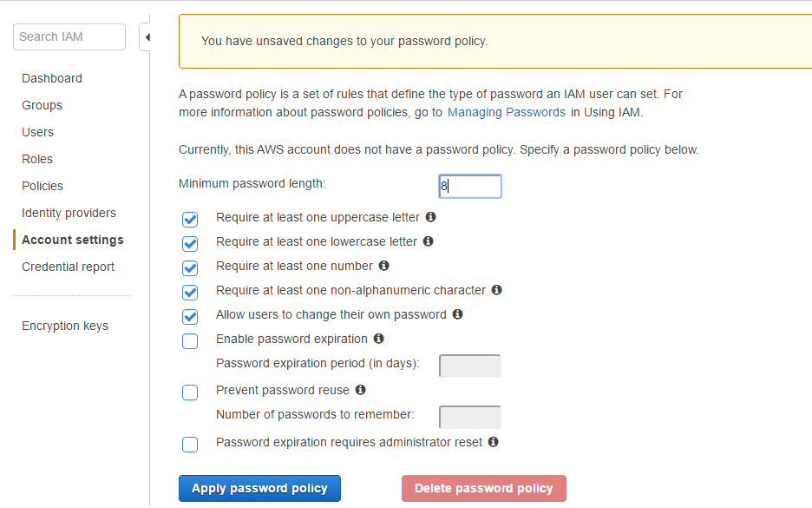Click the Minimum password length field
This screenshot has width=812, height=508.
tap(469, 186)
